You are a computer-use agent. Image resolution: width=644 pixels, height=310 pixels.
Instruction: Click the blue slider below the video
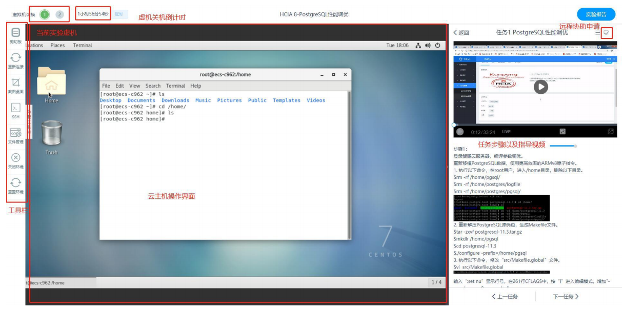click(563, 146)
